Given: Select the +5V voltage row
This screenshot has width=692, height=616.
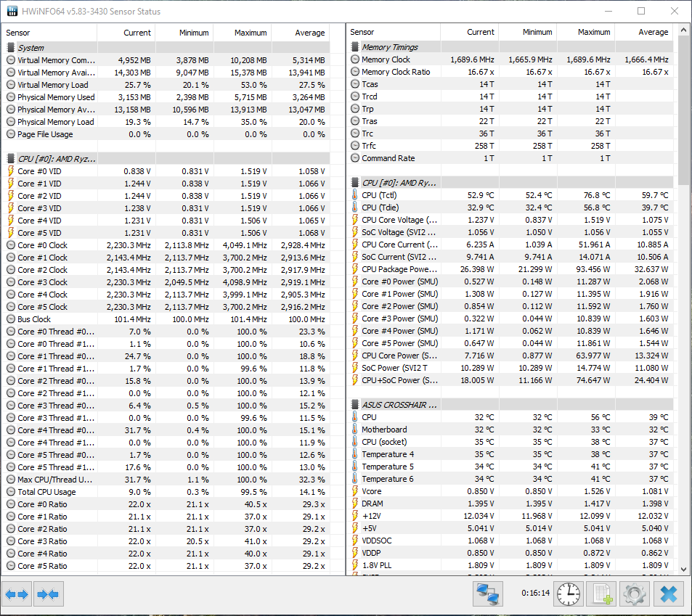Looking at the screenshot, I should tap(512, 527).
